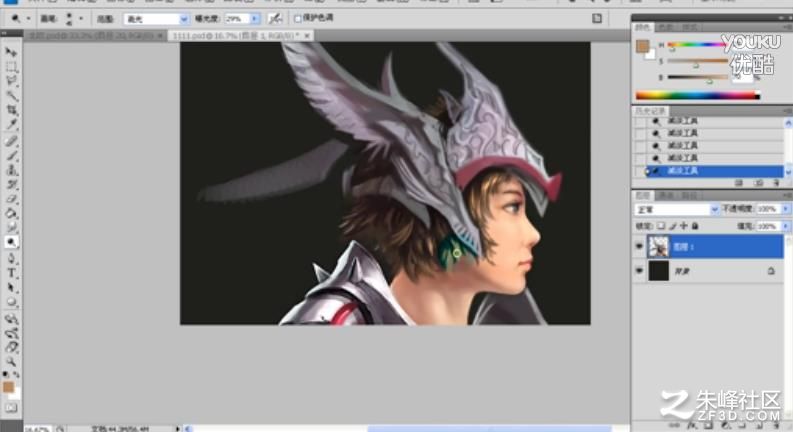Click the saturation (S) slider
The height and width of the screenshot is (432, 793).
coord(697,61)
